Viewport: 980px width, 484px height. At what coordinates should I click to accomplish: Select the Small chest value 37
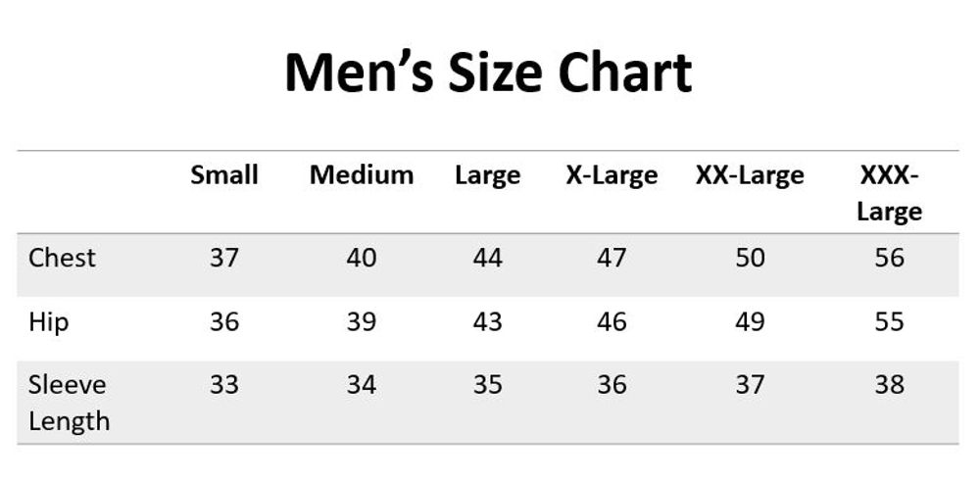click(x=223, y=258)
